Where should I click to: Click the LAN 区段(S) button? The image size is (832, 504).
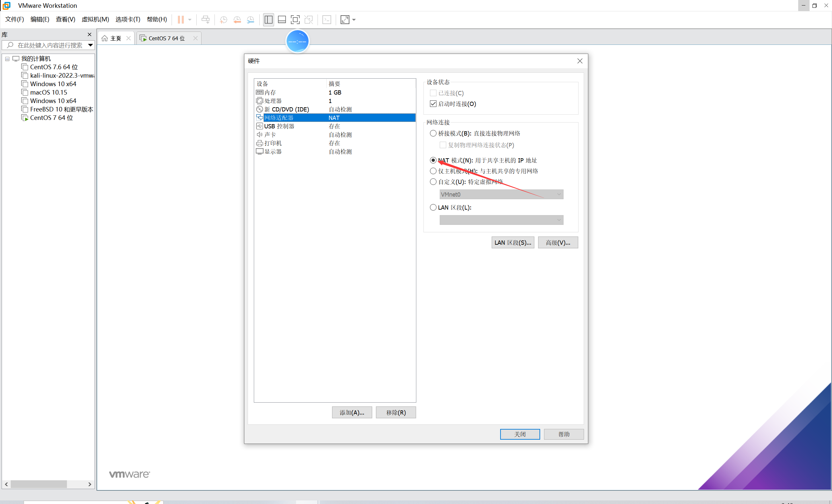(x=513, y=242)
